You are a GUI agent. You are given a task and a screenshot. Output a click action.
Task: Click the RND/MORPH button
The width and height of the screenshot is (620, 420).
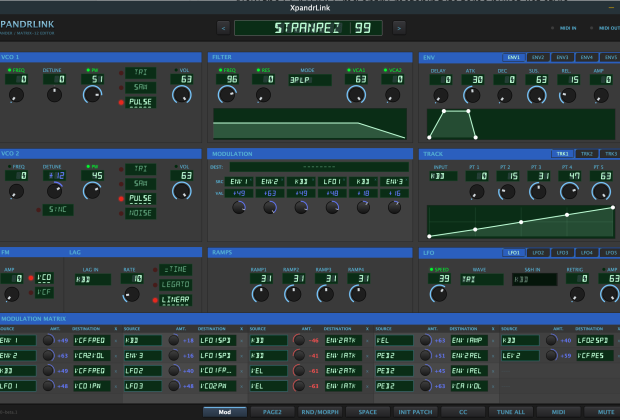click(x=320, y=412)
